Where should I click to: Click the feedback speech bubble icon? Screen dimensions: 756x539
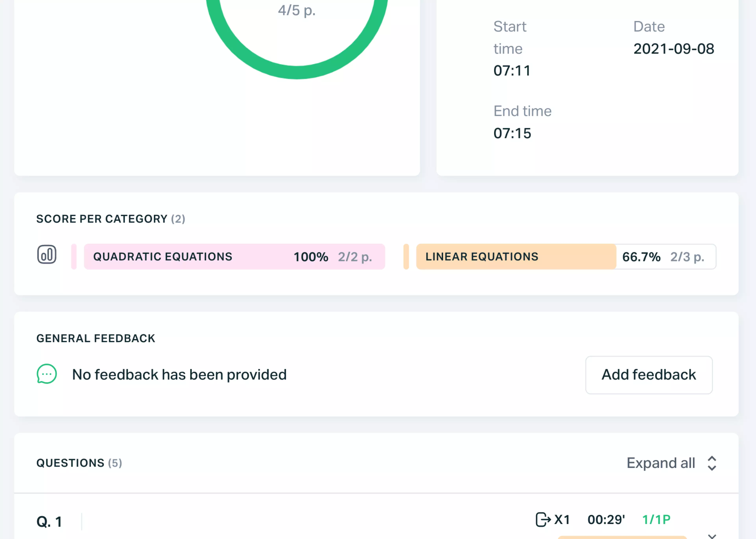click(x=47, y=374)
